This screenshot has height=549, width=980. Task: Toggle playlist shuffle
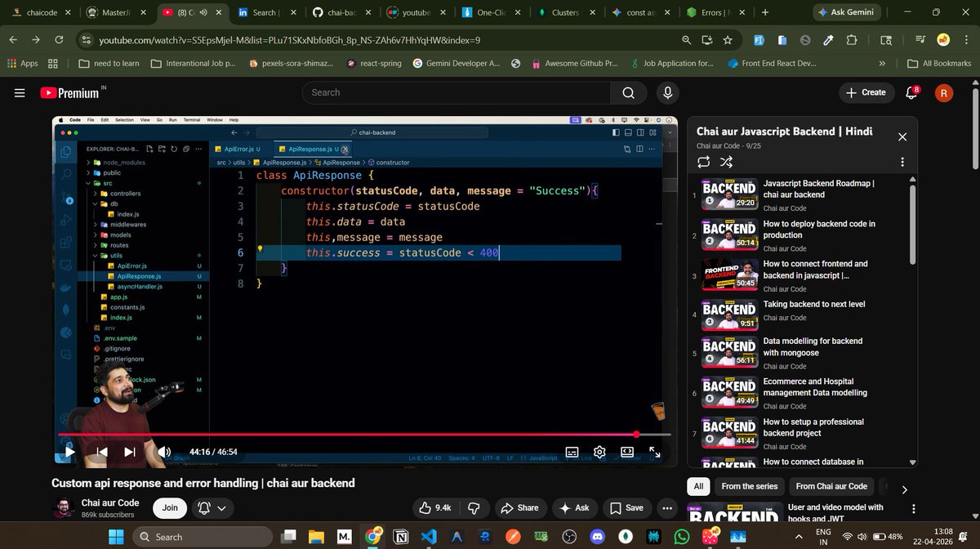(726, 162)
